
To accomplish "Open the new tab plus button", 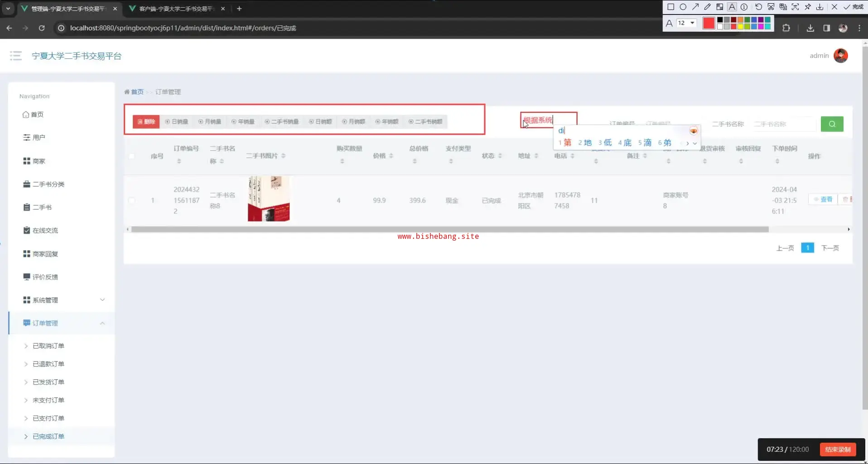I will tap(239, 9).
